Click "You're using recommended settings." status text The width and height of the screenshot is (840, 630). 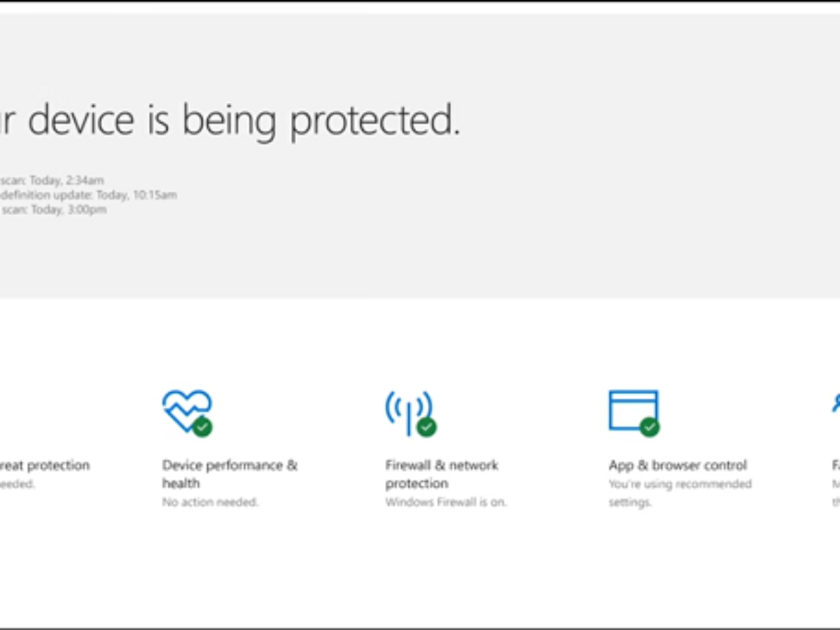pos(680,493)
